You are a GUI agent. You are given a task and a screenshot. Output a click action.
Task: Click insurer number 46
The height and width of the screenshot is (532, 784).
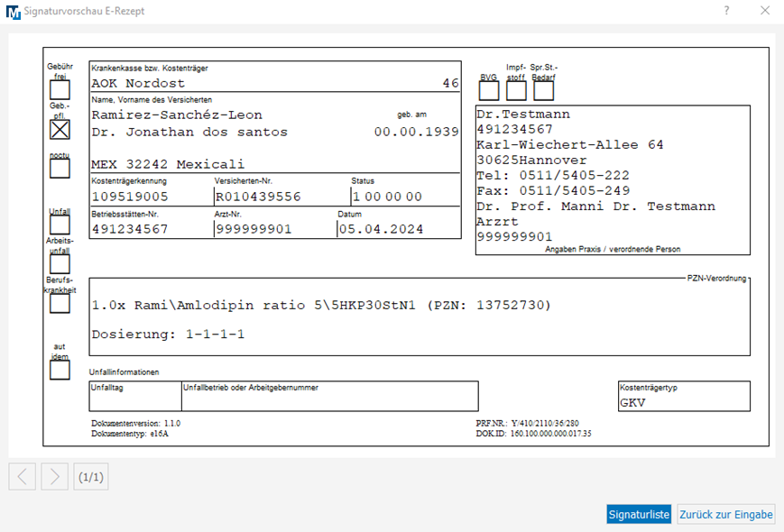450,83
